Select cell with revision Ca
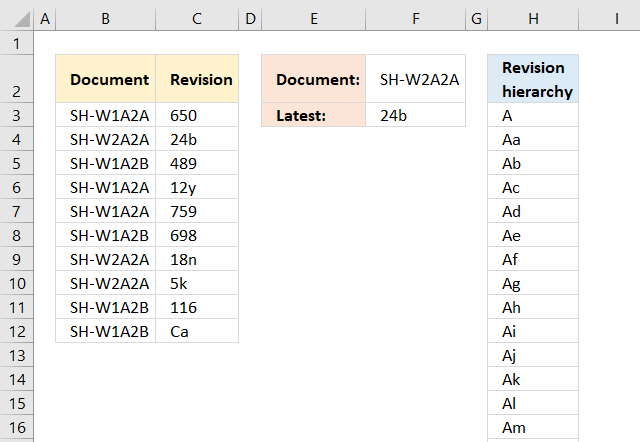The width and height of the screenshot is (640, 442). click(197, 331)
